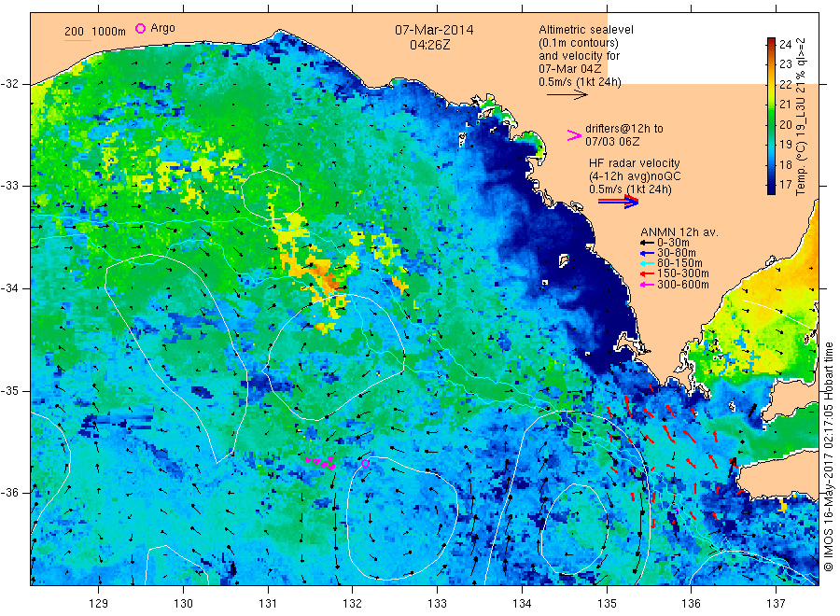Viewport: 840px width, 616px height.
Task: Click the magenta drifter arrowhead legend symbol
Action: click(x=574, y=135)
